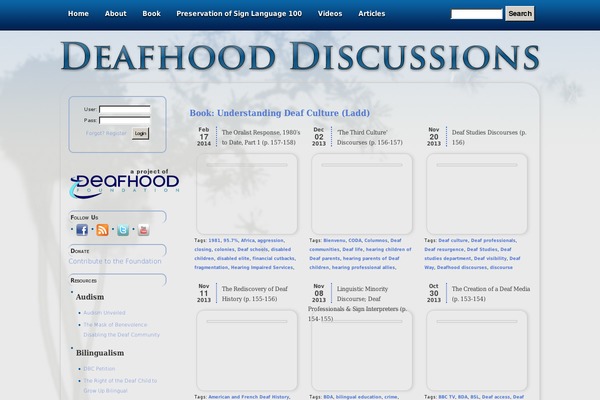Open The Mask of Benevolence link

tap(121, 330)
